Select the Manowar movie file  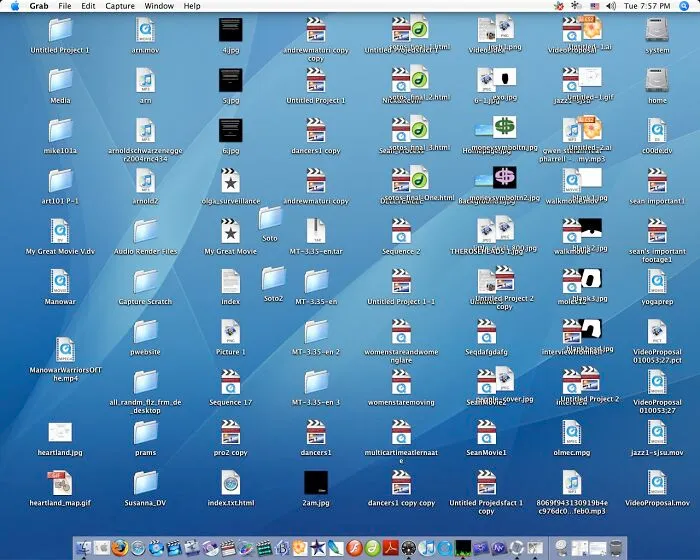[x=60, y=281]
